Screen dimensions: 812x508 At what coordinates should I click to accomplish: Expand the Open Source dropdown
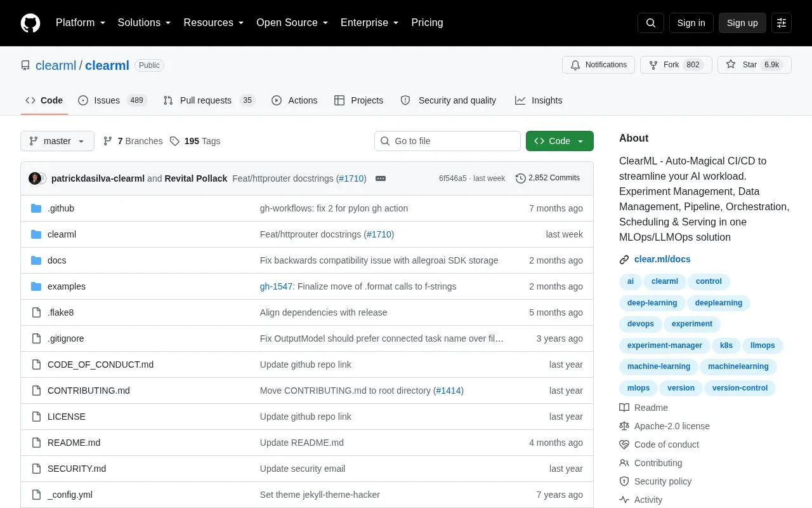click(292, 23)
